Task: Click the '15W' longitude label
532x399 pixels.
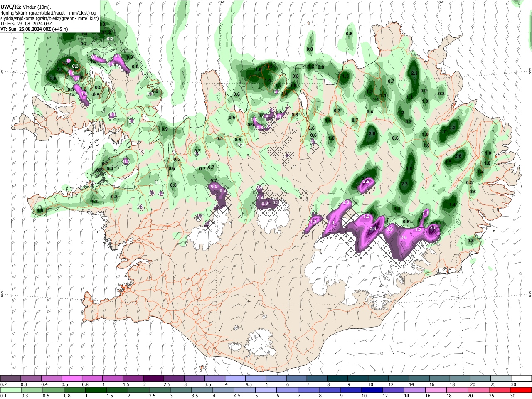Action: 440,2
